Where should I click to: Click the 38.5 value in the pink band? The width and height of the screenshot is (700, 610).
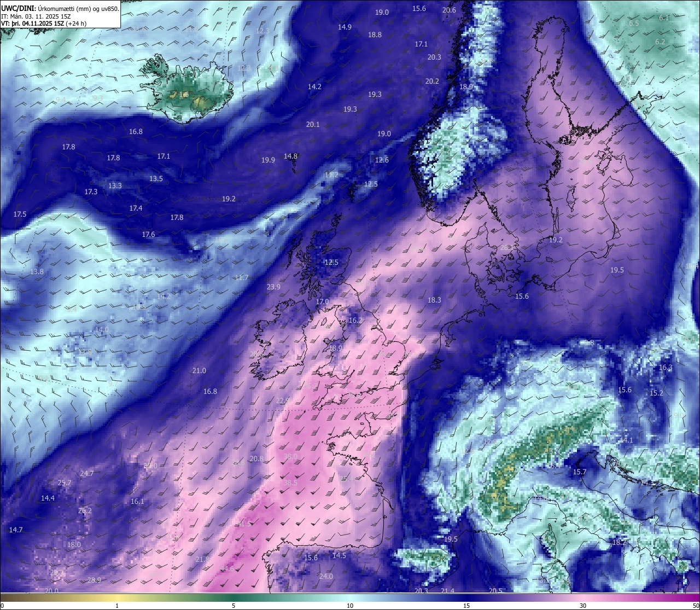[291, 483]
